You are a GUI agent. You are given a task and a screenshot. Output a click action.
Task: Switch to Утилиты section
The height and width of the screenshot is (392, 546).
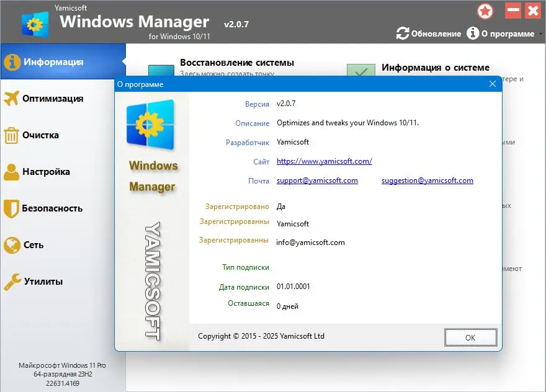[43, 282]
